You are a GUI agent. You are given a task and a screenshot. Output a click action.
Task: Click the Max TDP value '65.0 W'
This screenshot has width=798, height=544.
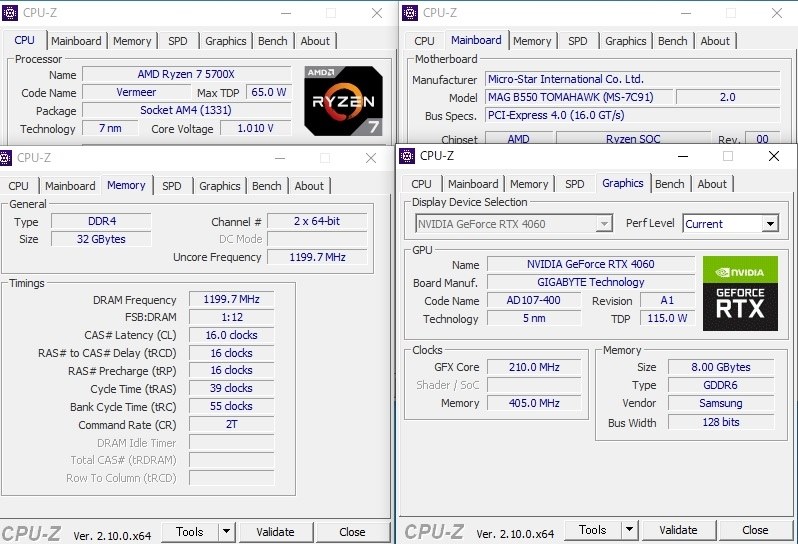tap(269, 92)
